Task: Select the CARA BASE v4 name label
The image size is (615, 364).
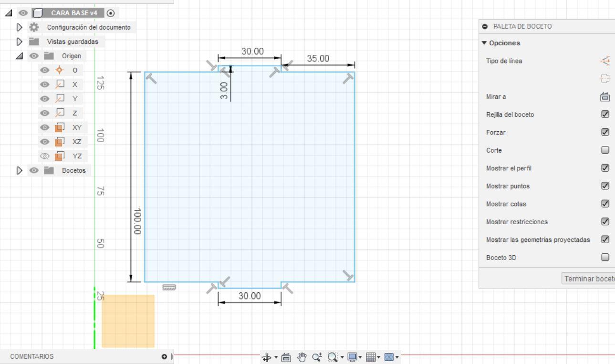Action: tap(75, 13)
